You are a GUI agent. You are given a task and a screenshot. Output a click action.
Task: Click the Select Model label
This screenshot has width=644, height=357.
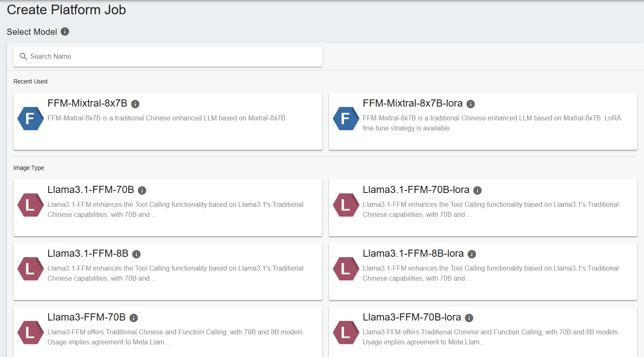32,32
